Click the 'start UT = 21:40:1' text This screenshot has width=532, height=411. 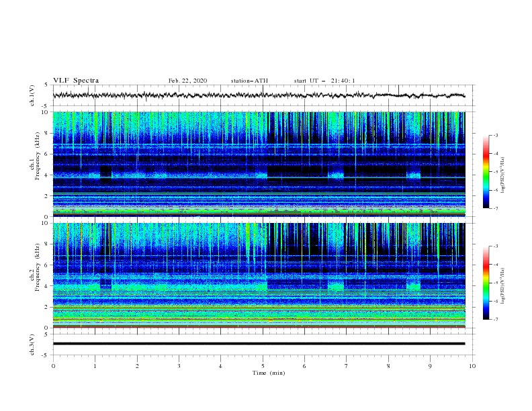tap(324, 81)
